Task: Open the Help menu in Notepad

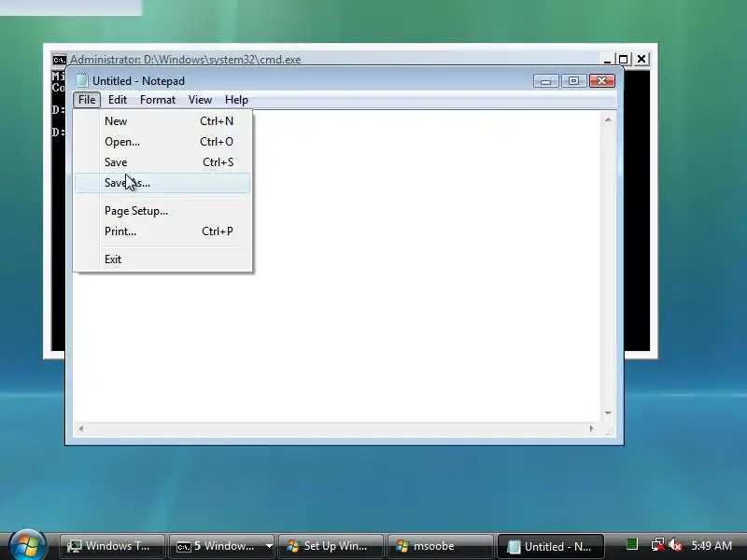Action: pyautogui.click(x=236, y=100)
